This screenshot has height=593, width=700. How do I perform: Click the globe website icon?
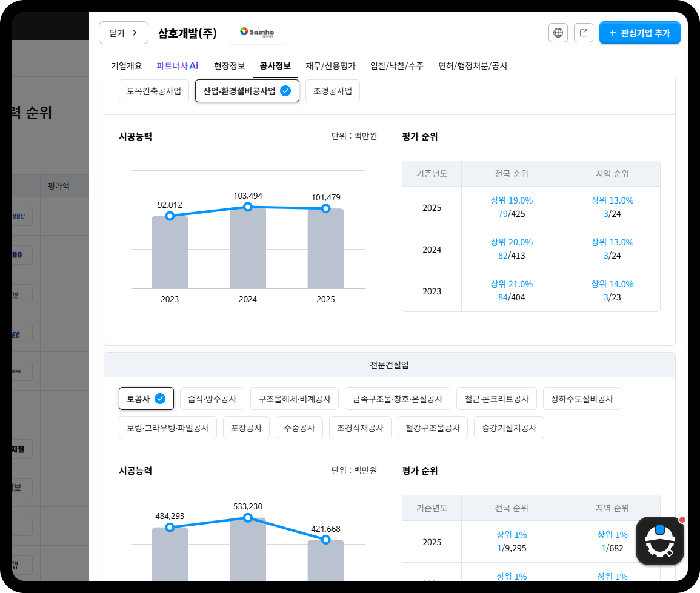(x=558, y=33)
